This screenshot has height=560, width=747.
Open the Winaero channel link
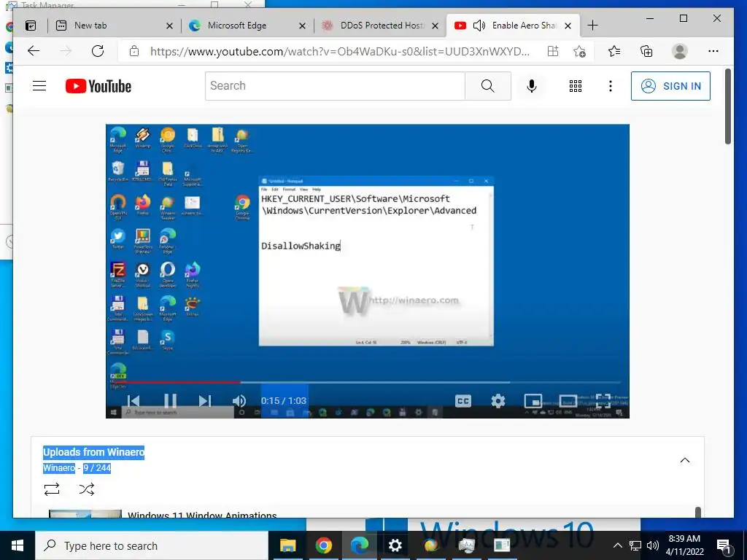coord(58,467)
